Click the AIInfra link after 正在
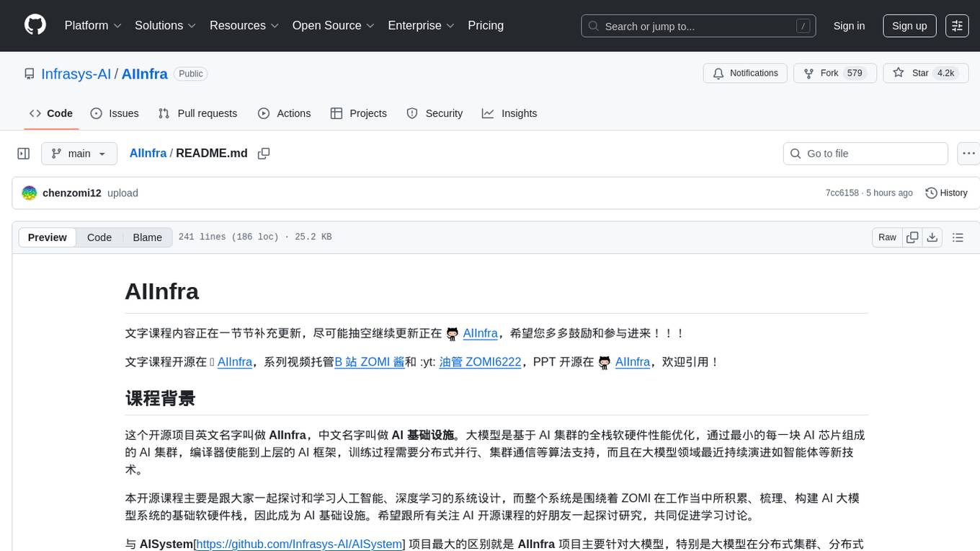This screenshot has height=551, width=980. pyautogui.click(x=481, y=333)
